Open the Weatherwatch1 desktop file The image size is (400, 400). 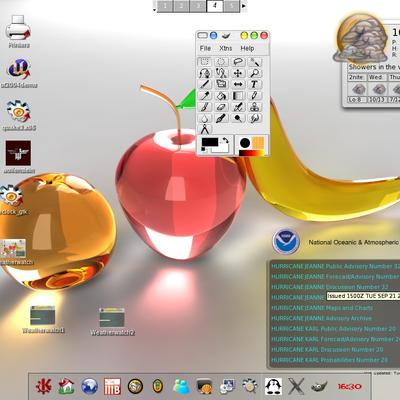click(43, 319)
